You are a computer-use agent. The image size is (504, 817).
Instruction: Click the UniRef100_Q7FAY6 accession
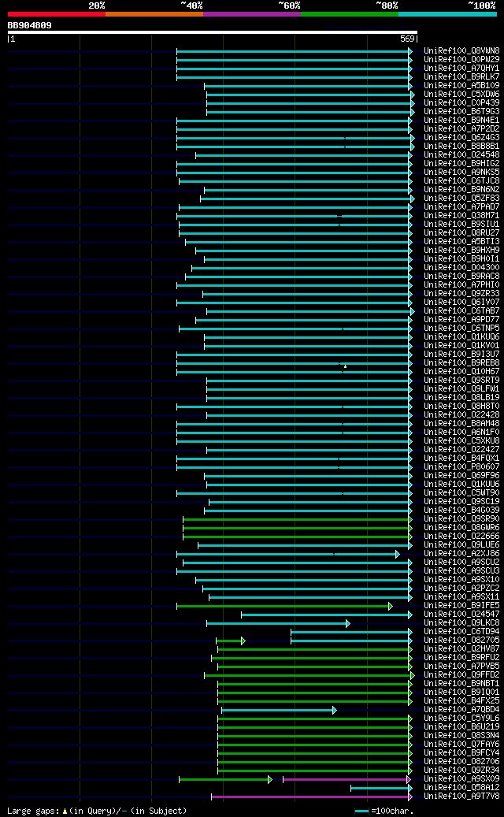click(x=461, y=744)
